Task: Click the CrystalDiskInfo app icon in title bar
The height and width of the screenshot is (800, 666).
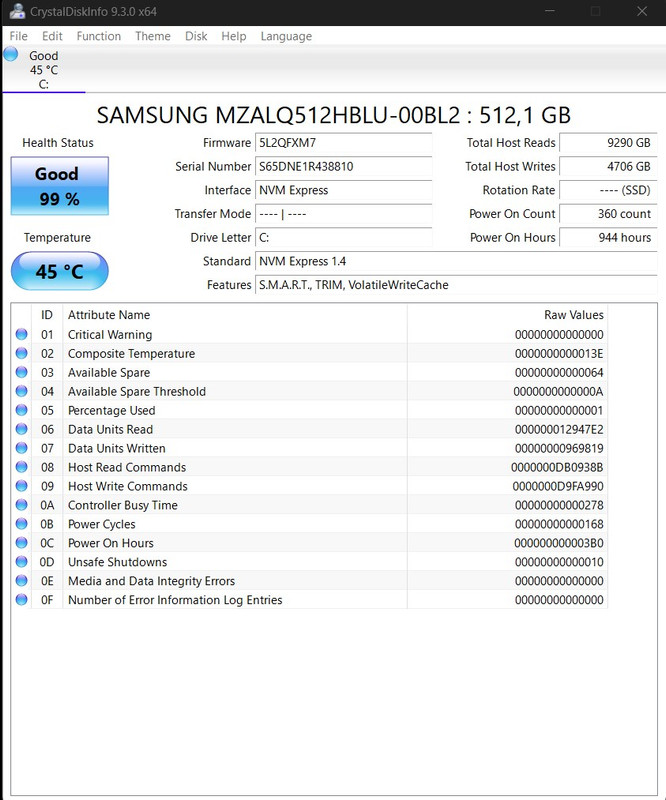Action: tap(17, 11)
